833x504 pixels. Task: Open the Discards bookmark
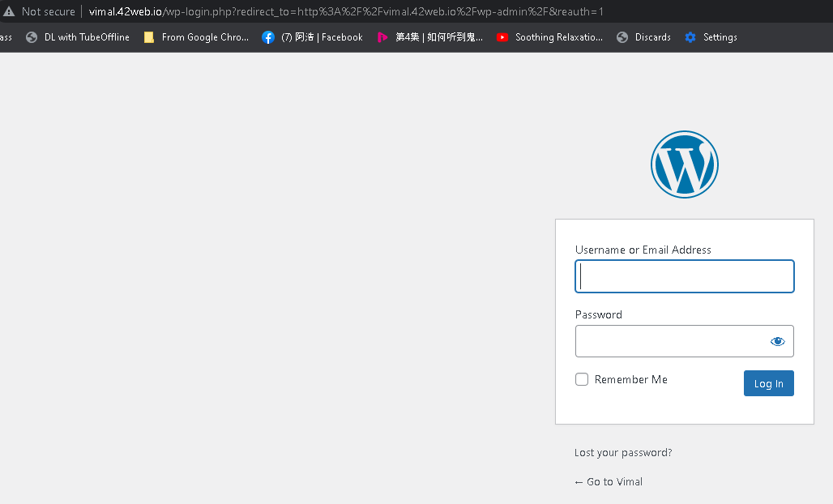coord(643,37)
